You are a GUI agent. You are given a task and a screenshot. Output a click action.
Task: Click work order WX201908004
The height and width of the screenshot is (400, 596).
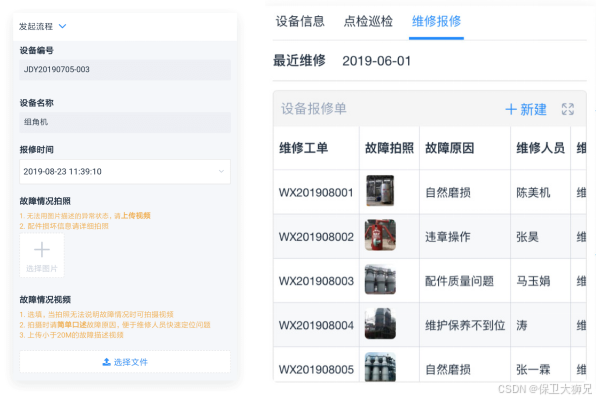coord(316,325)
